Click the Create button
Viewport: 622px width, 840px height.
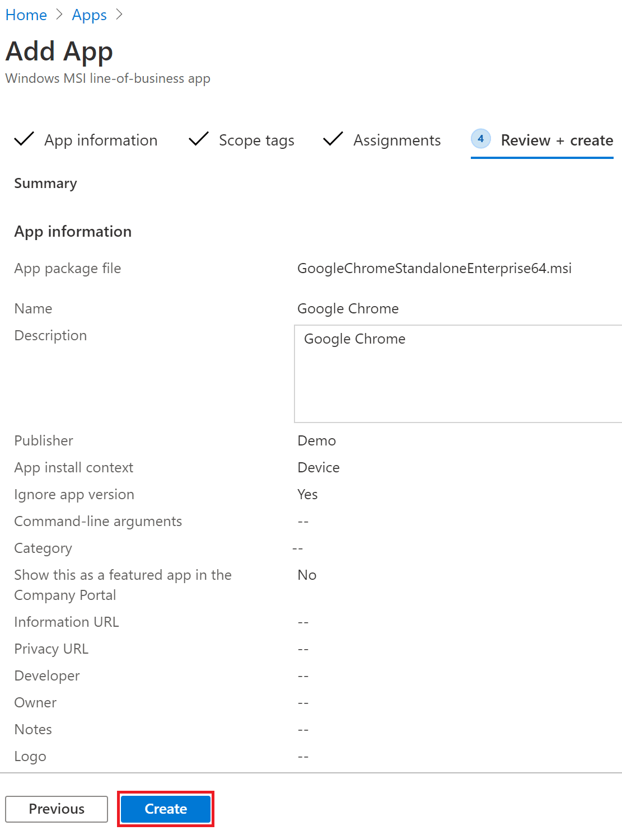click(165, 809)
